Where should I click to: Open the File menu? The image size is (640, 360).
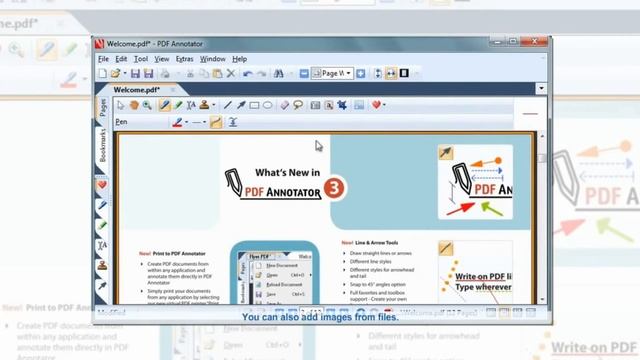tap(103, 59)
